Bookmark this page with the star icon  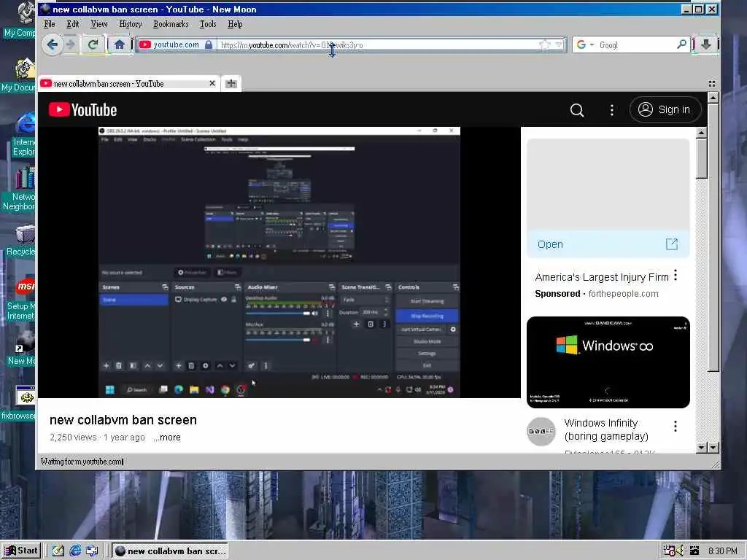click(544, 44)
